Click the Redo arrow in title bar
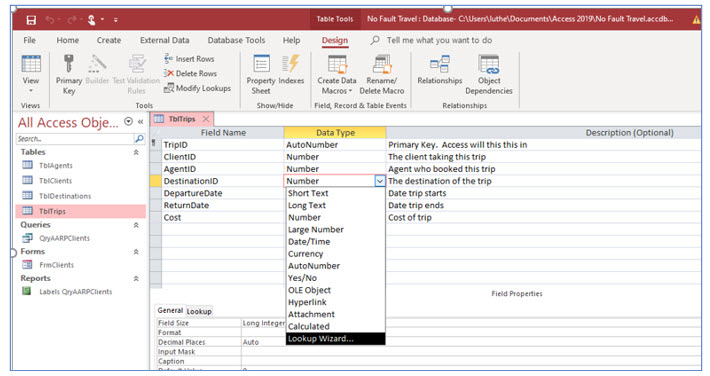 (72, 20)
